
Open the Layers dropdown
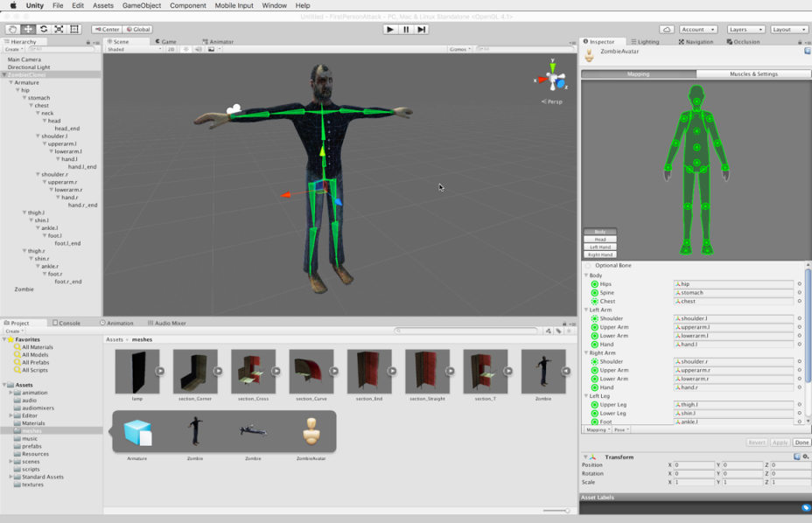[745, 30]
